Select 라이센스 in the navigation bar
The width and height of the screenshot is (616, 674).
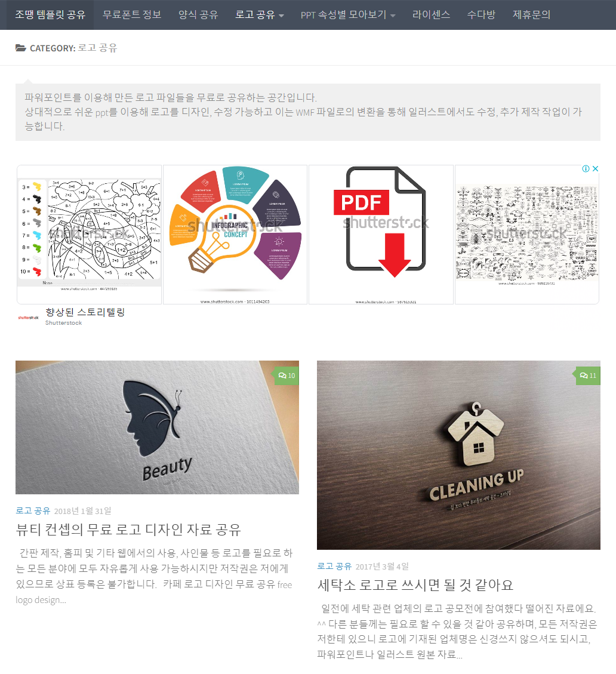[431, 15]
